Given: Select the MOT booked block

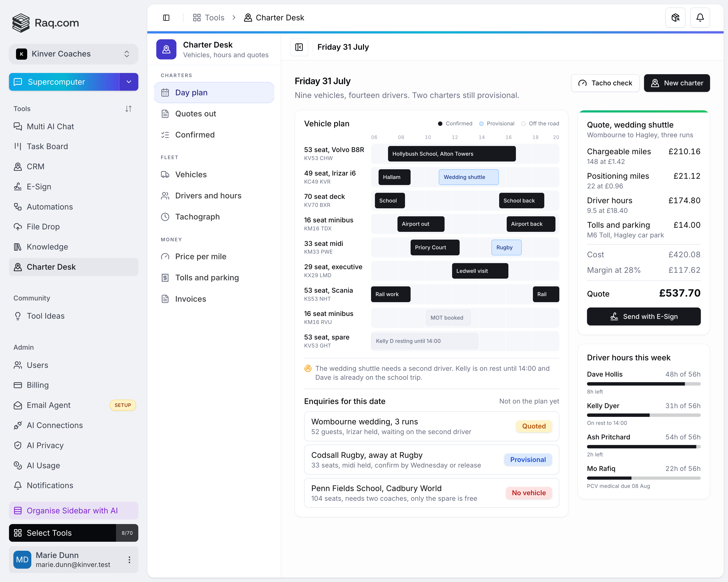Looking at the screenshot, I should pyautogui.click(x=448, y=318).
